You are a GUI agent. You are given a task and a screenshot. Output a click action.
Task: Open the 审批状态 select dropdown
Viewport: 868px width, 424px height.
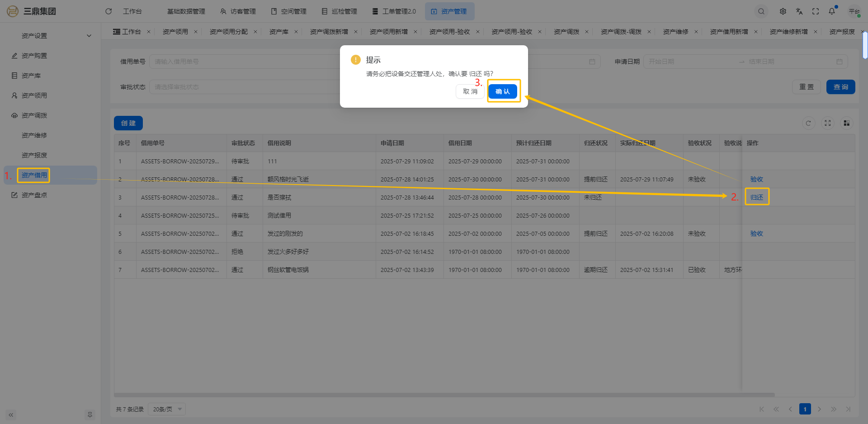tap(244, 87)
